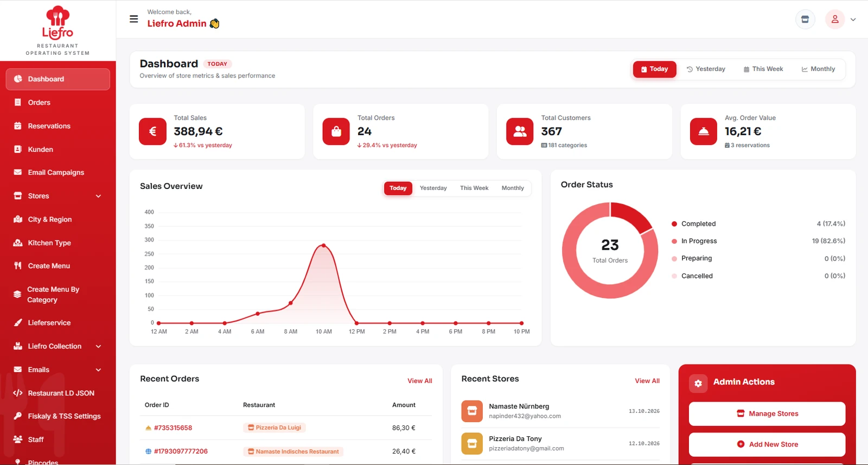The height and width of the screenshot is (465, 868).
Task: Click the Create Menu utensils icon
Action: coord(18,266)
